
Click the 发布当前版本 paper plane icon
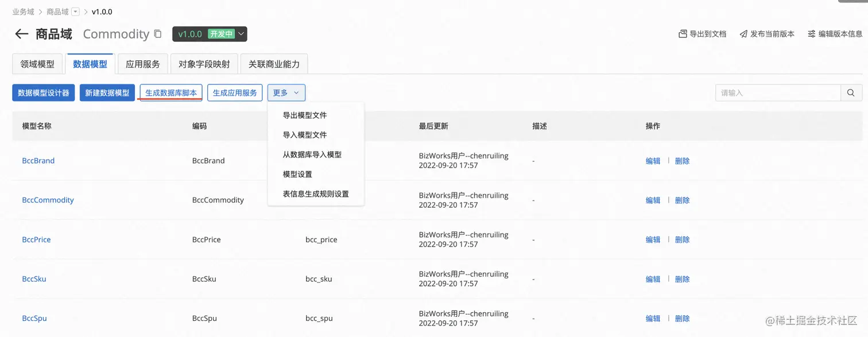[743, 34]
